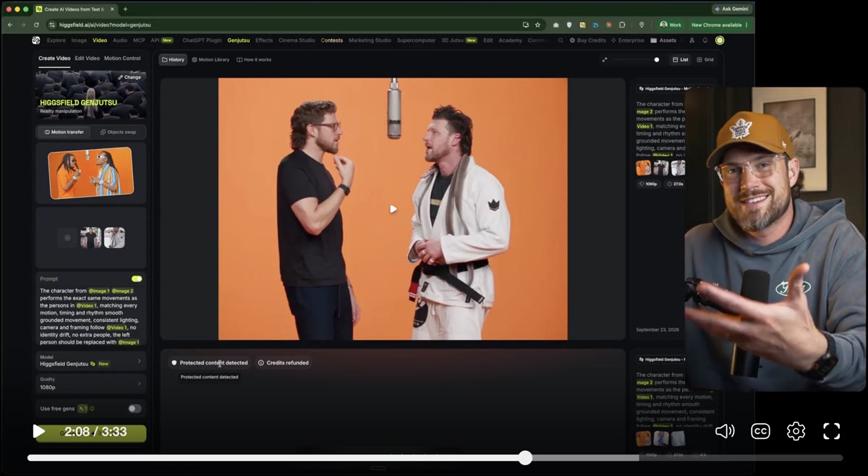Open the History tab
Viewport: 868px width, 476px height.
coord(173,59)
